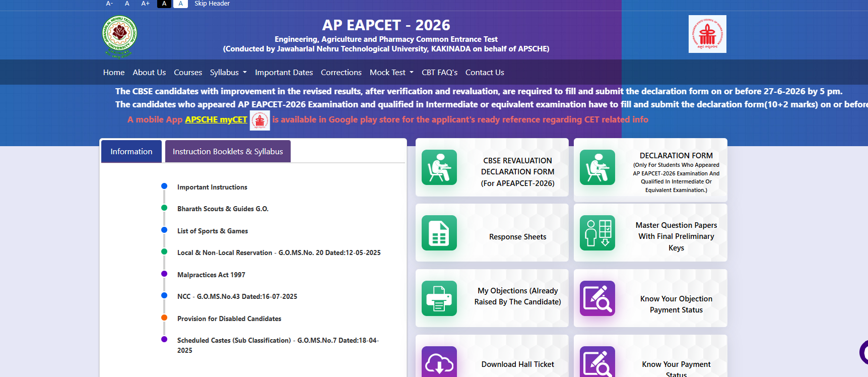The width and height of the screenshot is (868, 377).
Task: Click the Response Sheets spreadsheet icon
Action: (x=439, y=233)
